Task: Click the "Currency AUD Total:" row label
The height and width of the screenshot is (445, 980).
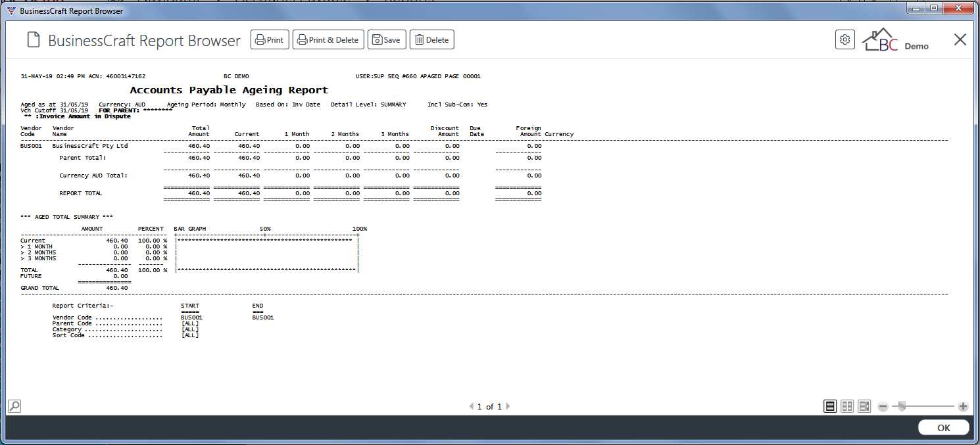Action: click(93, 176)
